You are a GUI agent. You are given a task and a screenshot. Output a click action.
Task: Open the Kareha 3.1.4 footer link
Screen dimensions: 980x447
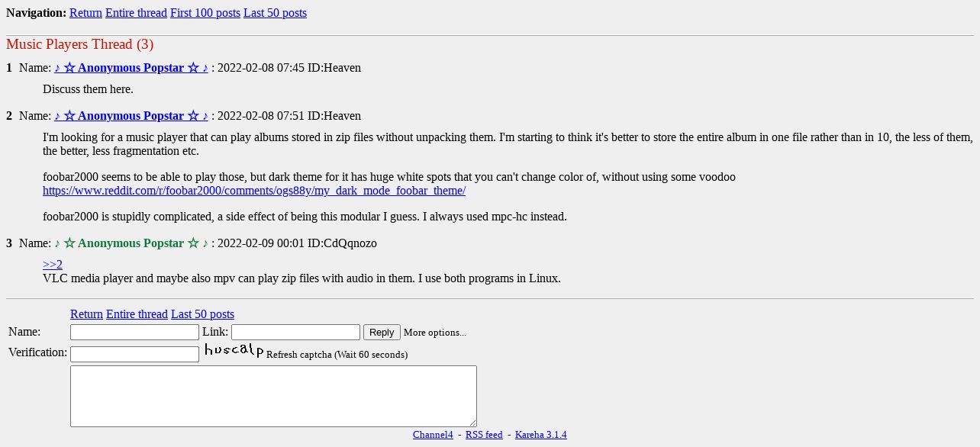tap(540, 435)
